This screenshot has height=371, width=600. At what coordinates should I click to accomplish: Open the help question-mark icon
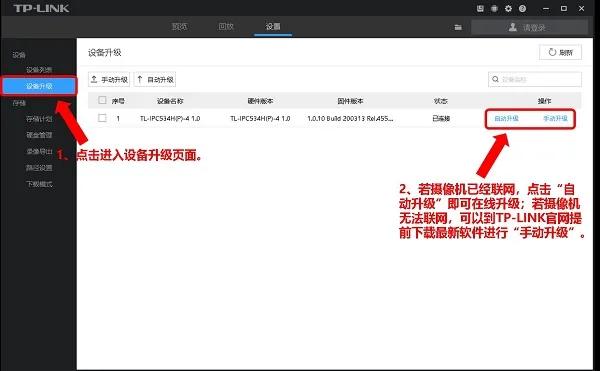click(x=522, y=8)
